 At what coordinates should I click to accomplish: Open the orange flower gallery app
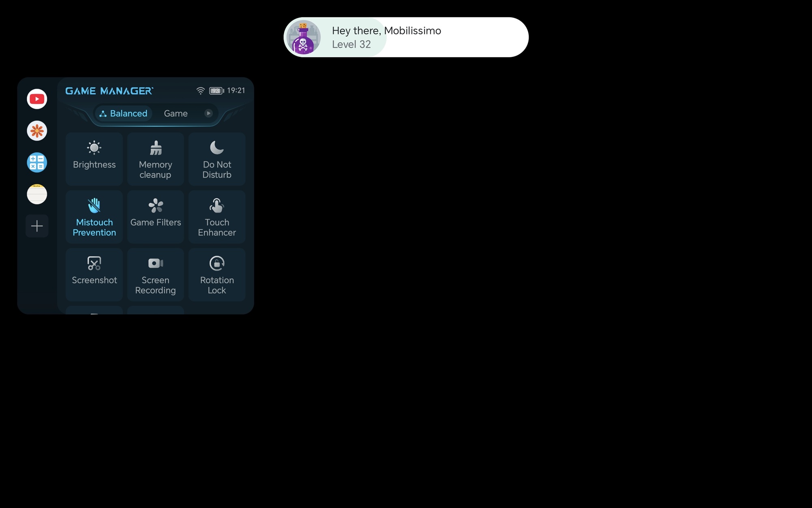[x=37, y=131]
